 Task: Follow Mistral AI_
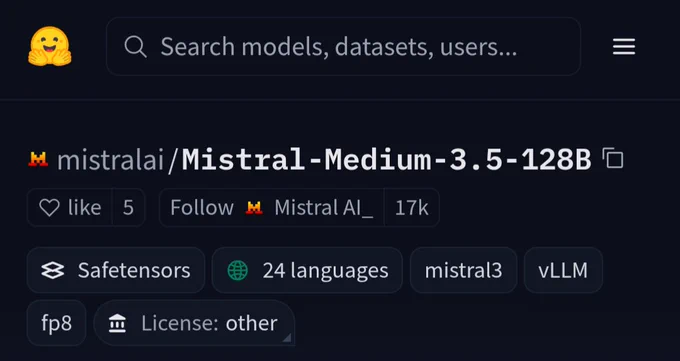click(x=271, y=207)
